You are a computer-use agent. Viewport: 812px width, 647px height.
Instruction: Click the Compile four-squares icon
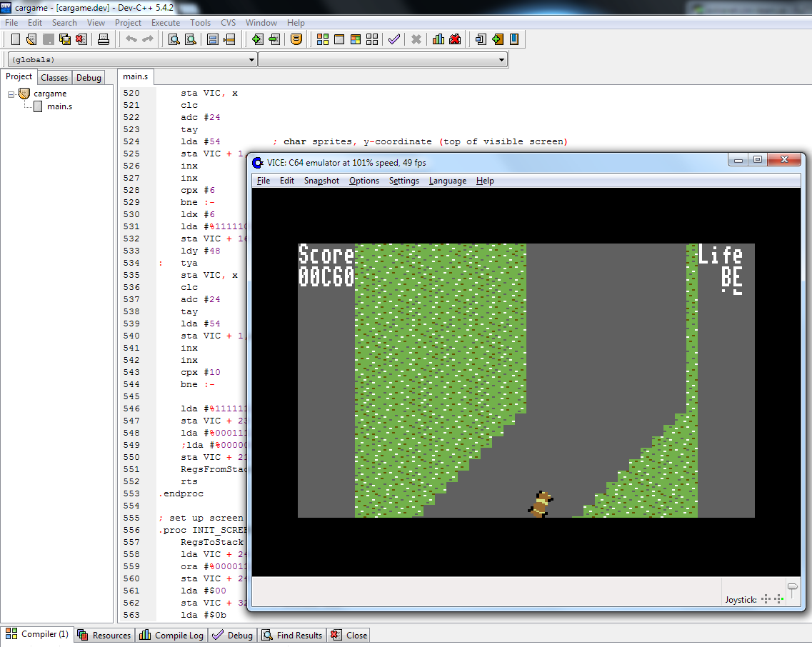[323, 39]
